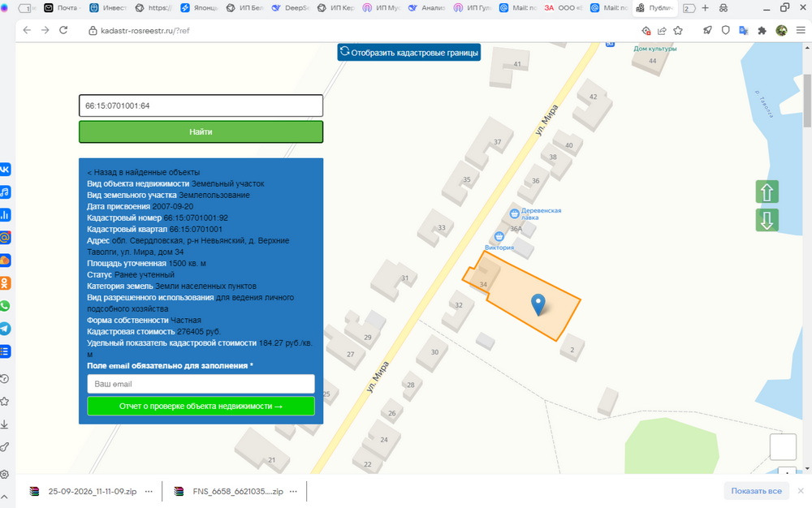Screen dimensions: 812x508
Task: Go back to the previous page
Action: coord(27,31)
